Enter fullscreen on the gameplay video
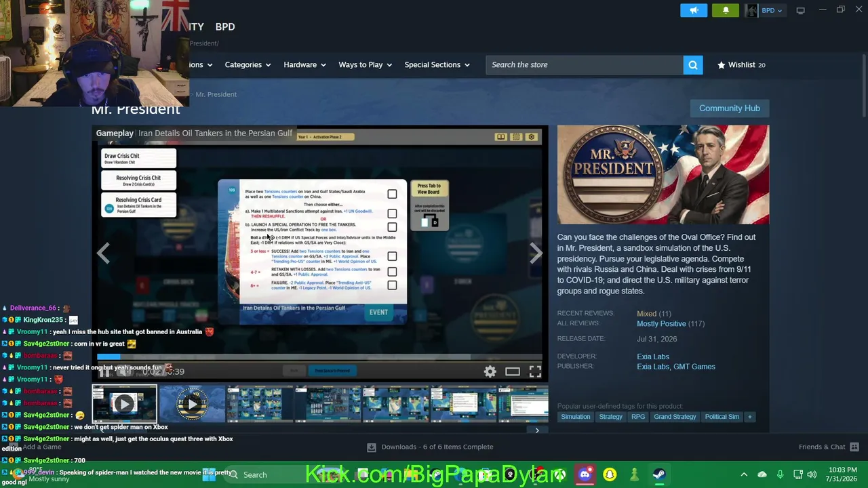 click(x=535, y=371)
